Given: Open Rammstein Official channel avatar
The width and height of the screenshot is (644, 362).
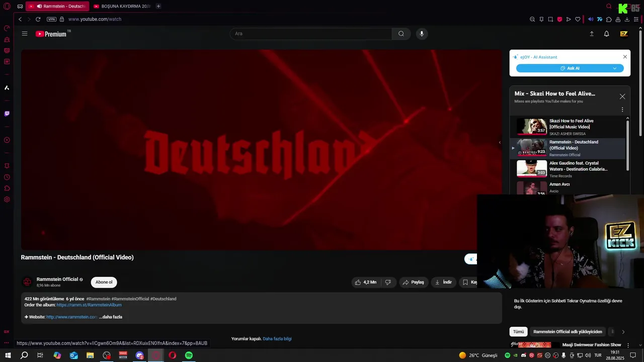Looking at the screenshot, I should pyautogui.click(x=27, y=282).
